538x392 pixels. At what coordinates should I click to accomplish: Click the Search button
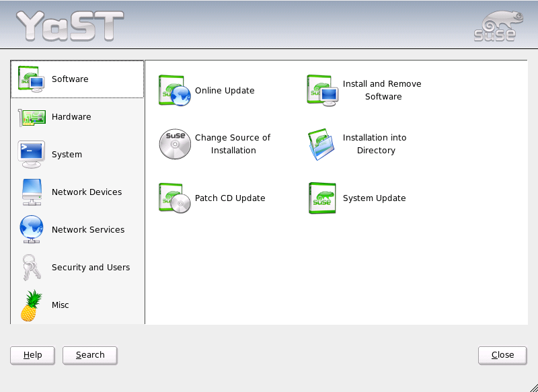coord(90,355)
